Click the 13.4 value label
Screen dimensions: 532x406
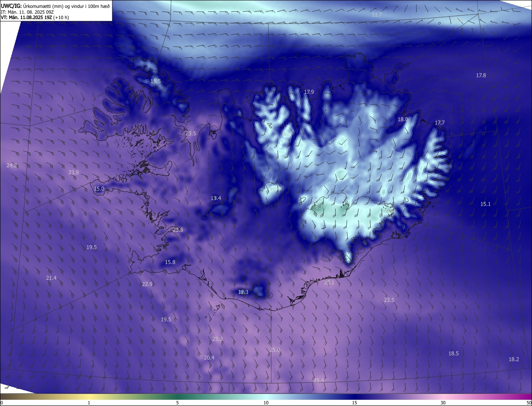tap(216, 198)
